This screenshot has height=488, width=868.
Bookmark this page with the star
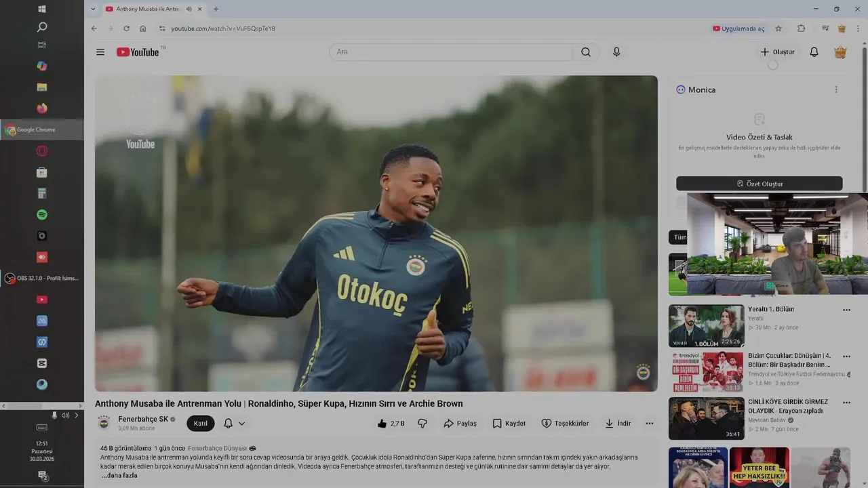778,28
